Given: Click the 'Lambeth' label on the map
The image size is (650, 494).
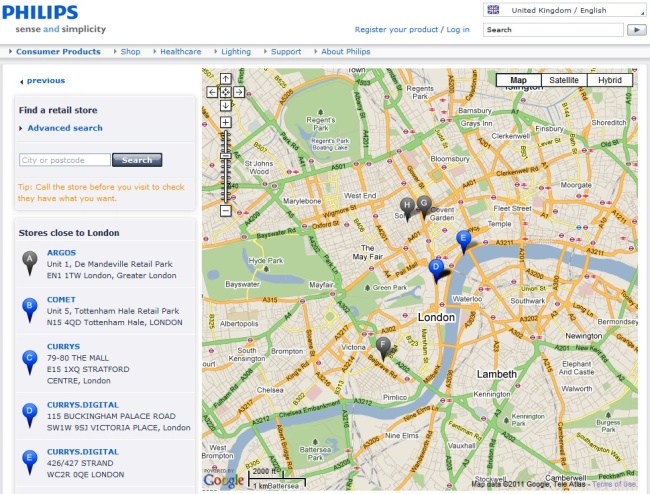Looking at the screenshot, I should tap(497, 374).
